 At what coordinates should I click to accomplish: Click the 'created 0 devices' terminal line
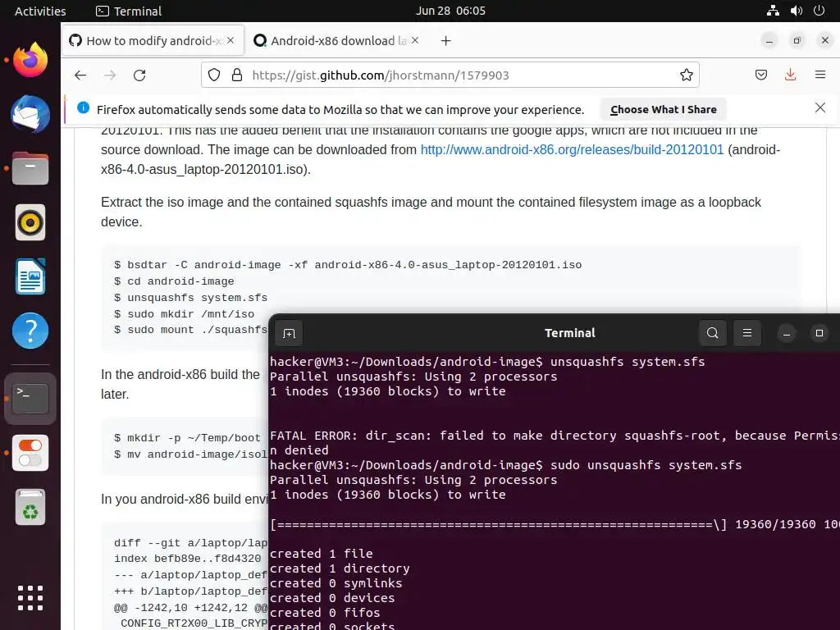pyautogui.click(x=332, y=598)
